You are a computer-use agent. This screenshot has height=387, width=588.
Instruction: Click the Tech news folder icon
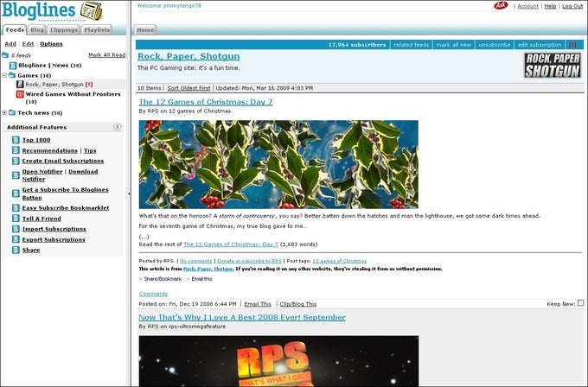[x=11, y=112]
